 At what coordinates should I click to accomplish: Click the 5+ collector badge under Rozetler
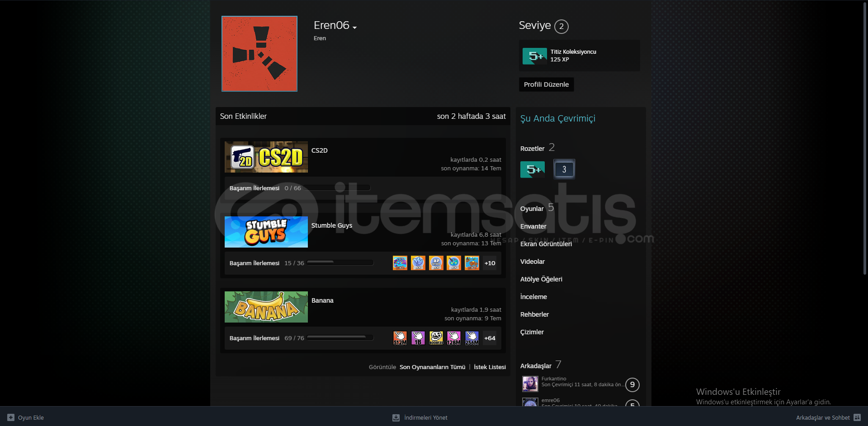(x=533, y=169)
